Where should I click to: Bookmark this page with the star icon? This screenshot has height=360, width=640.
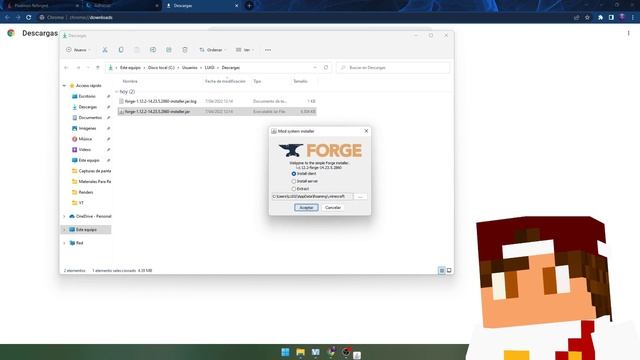[x=587, y=18]
